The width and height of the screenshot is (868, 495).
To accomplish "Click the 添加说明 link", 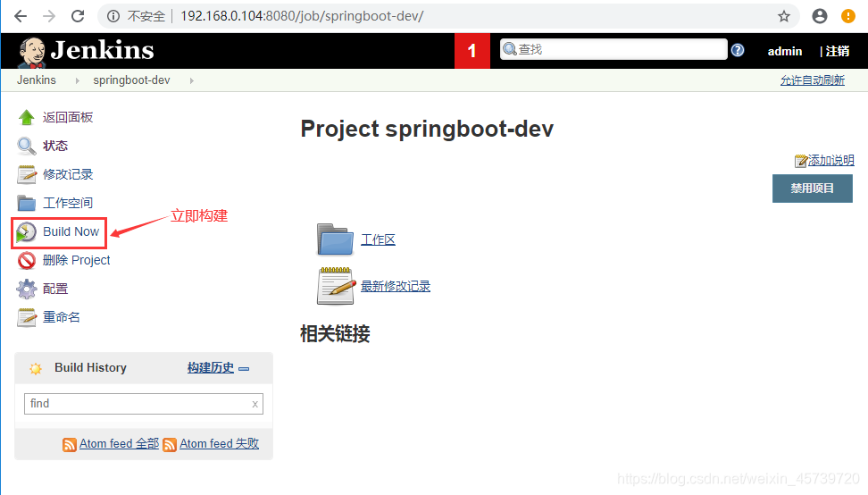I will pos(830,161).
